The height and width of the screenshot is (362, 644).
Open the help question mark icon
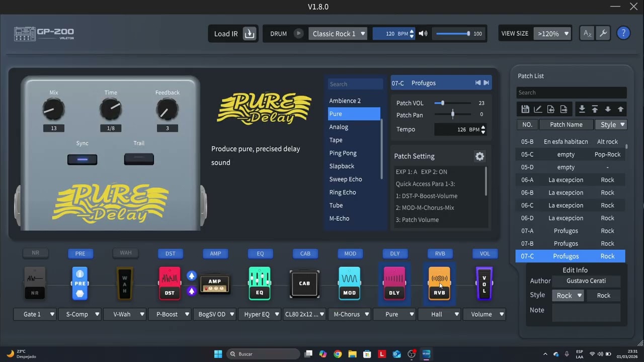[x=623, y=34]
